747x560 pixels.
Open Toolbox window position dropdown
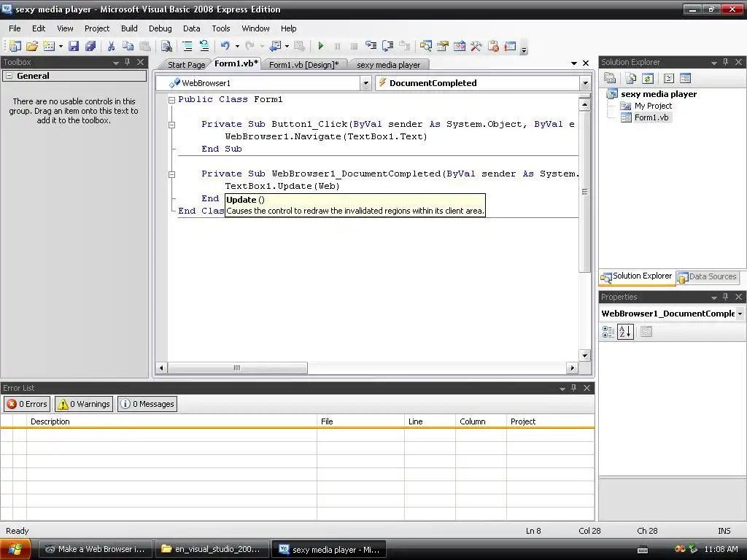(x=115, y=63)
